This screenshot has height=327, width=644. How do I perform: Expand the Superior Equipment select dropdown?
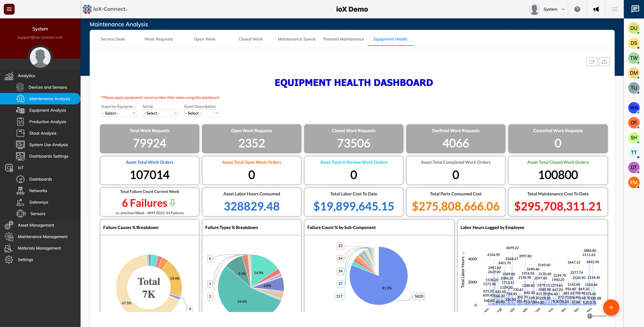[x=119, y=113]
